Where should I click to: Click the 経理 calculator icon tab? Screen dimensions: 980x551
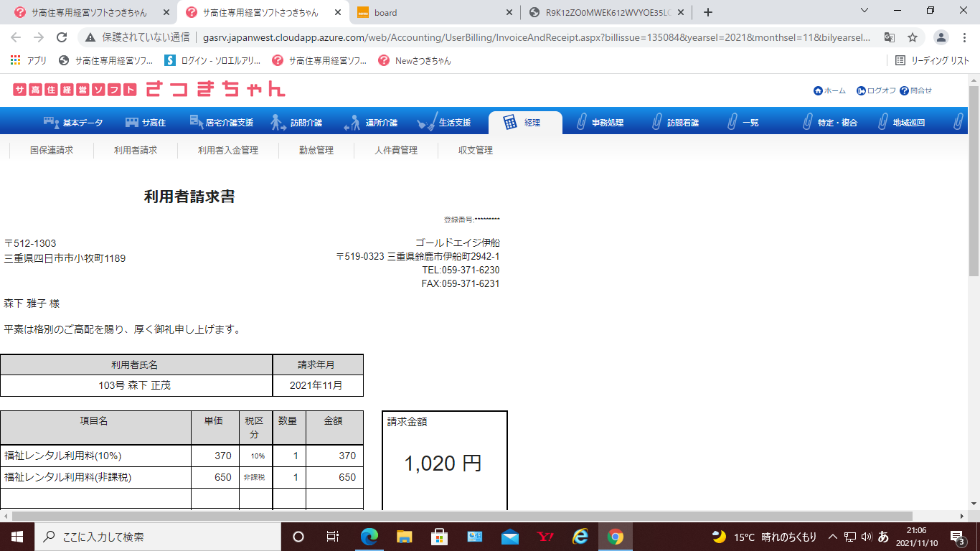(x=510, y=123)
